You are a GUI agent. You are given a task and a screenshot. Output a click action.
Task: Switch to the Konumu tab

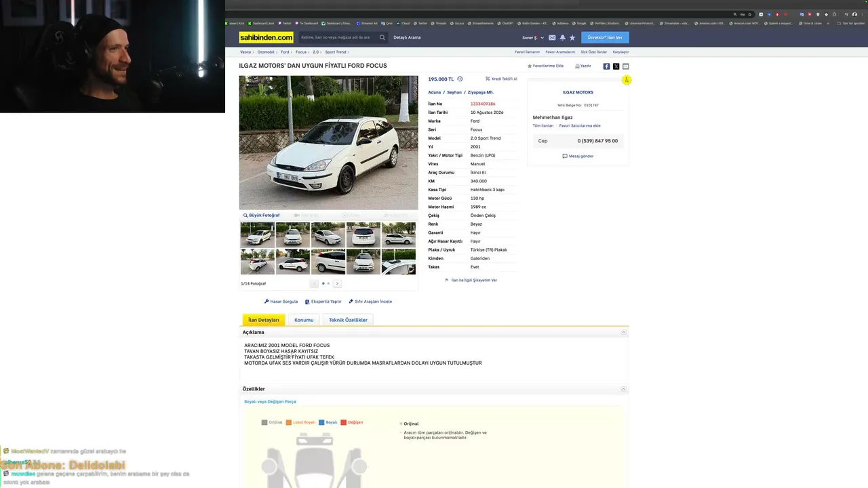(304, 320)
